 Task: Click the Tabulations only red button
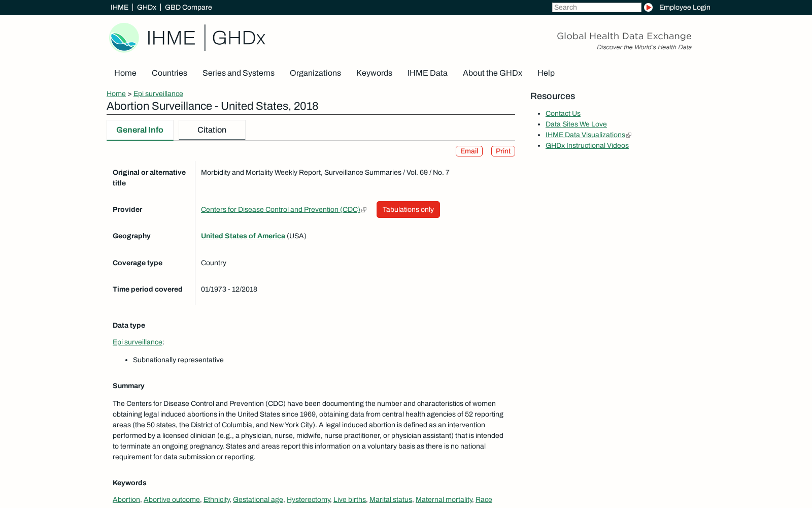[408, 210]
